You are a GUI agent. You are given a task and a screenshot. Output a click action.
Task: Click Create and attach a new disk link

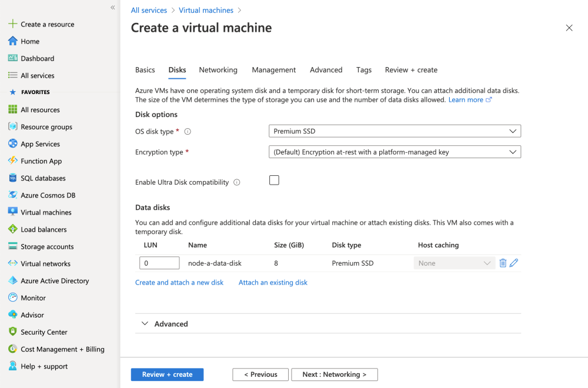click(179, 283)
